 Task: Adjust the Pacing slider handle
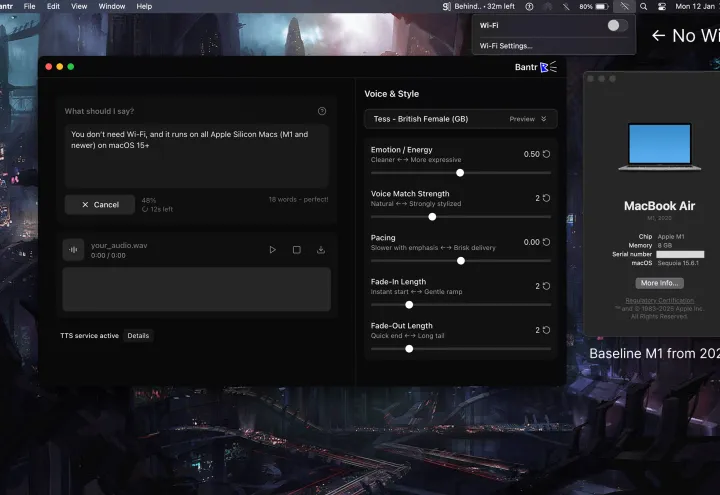point(461,261)
